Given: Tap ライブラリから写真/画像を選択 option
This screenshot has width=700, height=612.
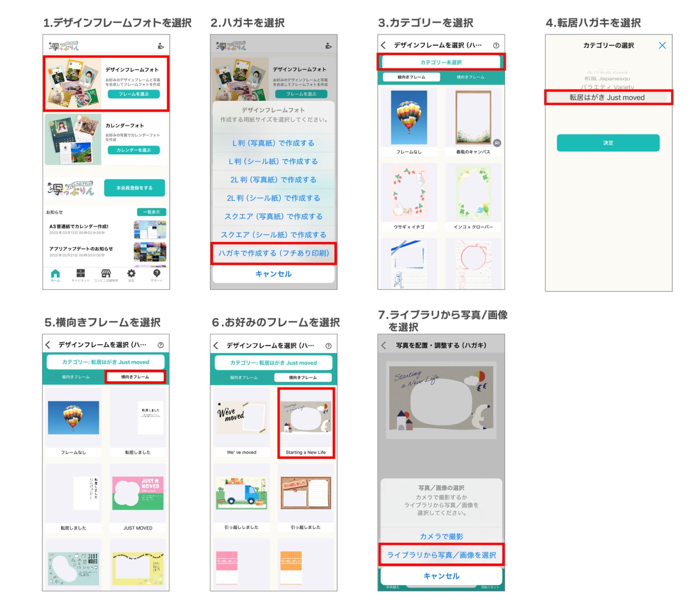Looking at the screenshot, I should pos(441,555).
